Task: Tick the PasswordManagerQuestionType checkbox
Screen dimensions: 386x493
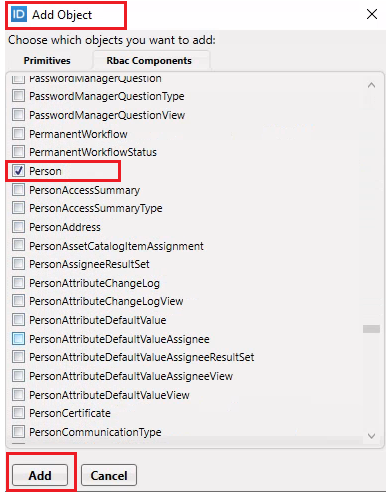Action: tap(18, 96)
